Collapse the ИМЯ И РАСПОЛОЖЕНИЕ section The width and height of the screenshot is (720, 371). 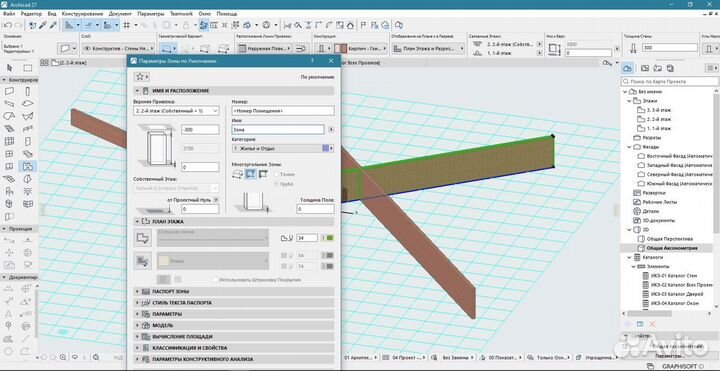coord(234,91)
